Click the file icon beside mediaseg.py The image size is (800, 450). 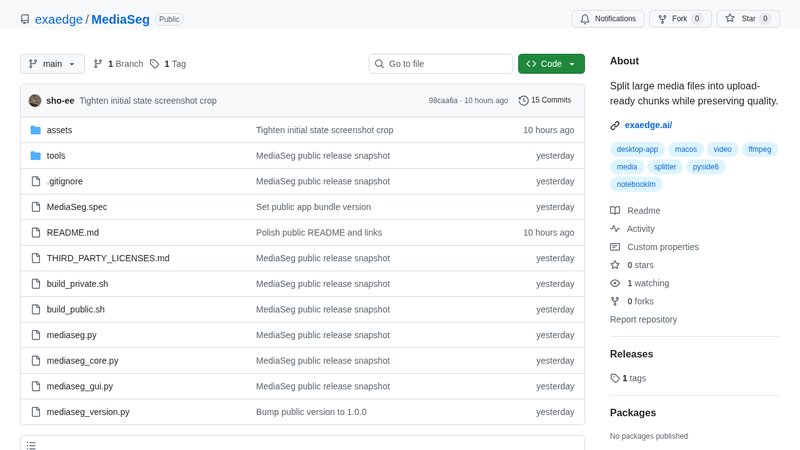pos(36,335)
